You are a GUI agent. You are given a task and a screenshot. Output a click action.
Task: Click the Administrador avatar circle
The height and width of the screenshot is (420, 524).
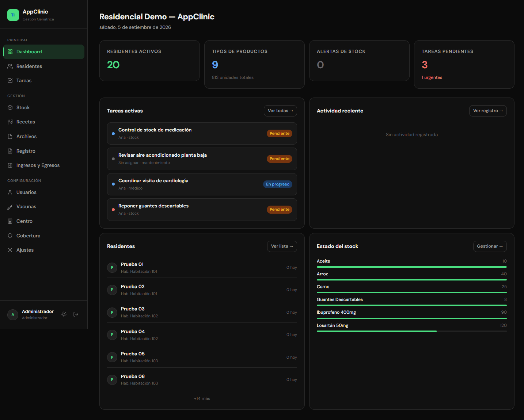point(13,314)
